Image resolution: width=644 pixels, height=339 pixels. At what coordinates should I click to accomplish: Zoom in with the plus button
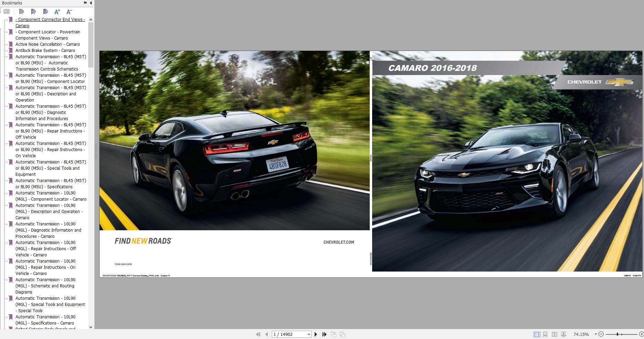641,334
